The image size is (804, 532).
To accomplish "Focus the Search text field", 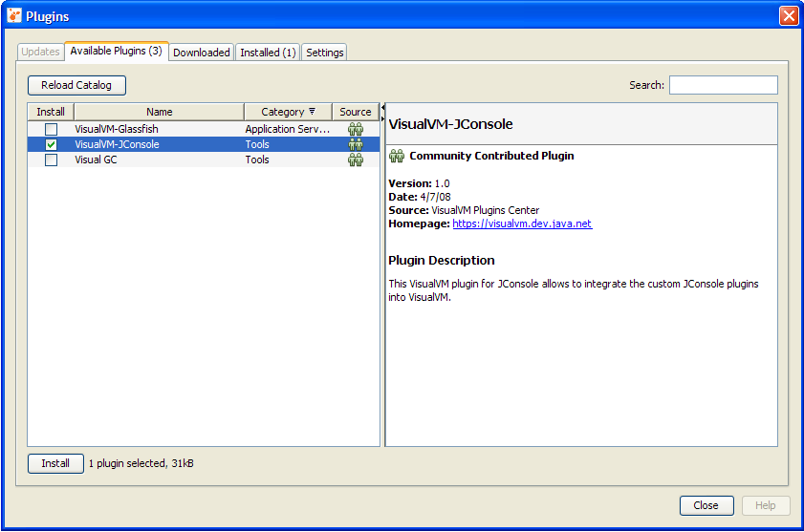I will (x=723, y=85).
